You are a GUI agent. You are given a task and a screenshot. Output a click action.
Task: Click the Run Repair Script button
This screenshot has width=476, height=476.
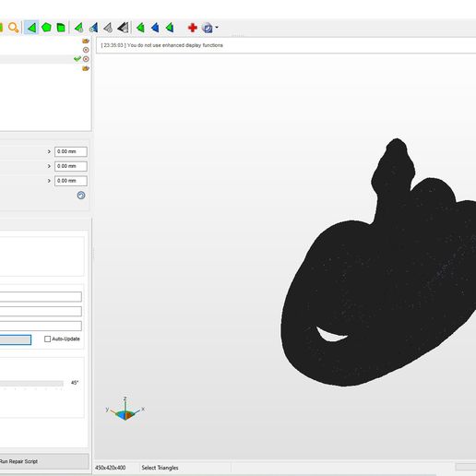[44, 461]
